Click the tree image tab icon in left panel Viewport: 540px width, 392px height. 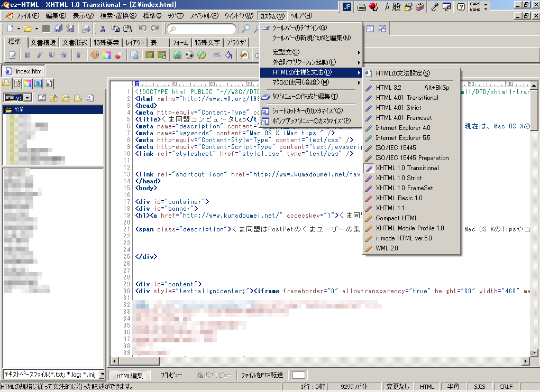click(38, 83)
